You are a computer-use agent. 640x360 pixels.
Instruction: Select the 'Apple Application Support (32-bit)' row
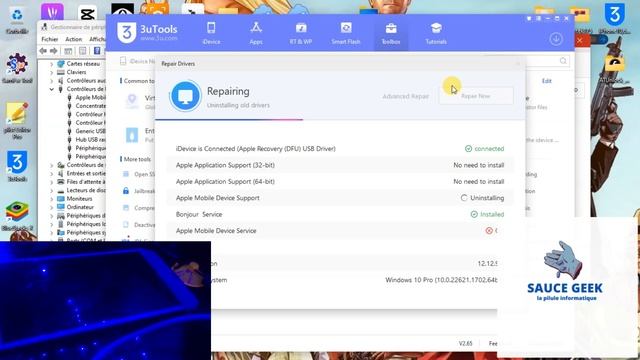pos(340,165)
